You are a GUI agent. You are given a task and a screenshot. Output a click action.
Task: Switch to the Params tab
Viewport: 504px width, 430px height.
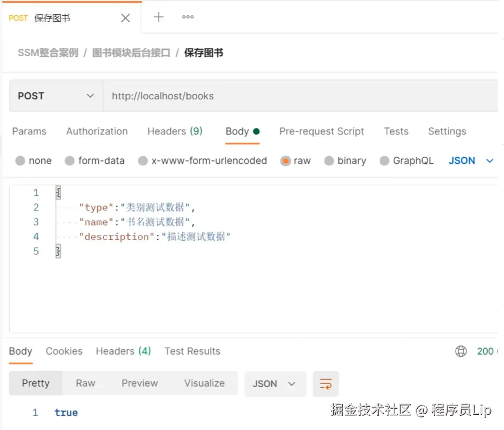tap(29, 131)
